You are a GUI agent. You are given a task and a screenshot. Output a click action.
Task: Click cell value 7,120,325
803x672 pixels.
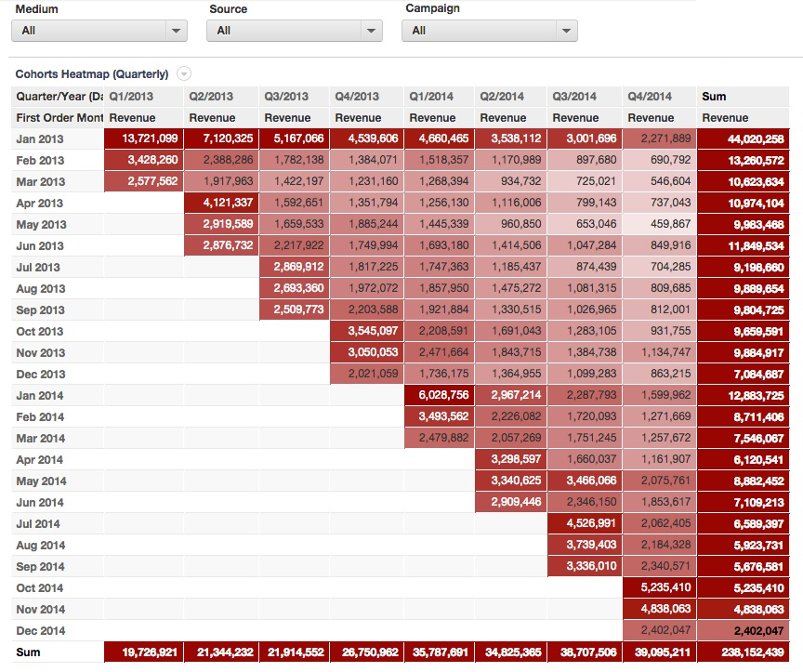click(221, 138)
